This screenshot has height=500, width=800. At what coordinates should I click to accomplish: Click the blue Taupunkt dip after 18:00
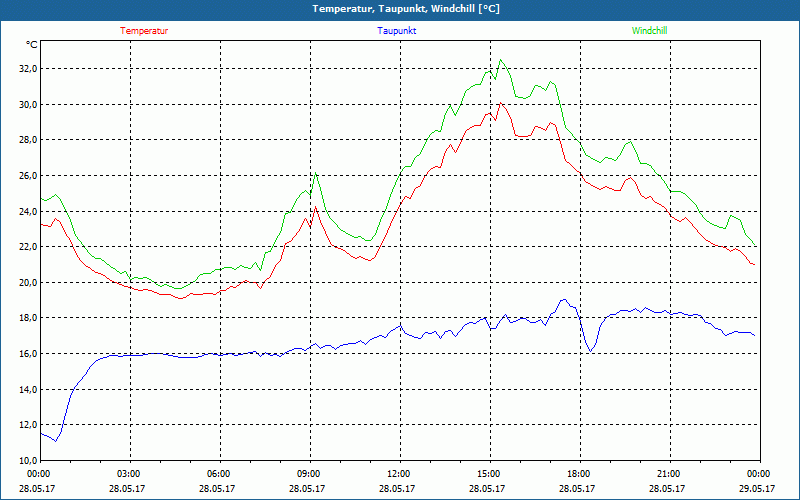coord(590,351)
